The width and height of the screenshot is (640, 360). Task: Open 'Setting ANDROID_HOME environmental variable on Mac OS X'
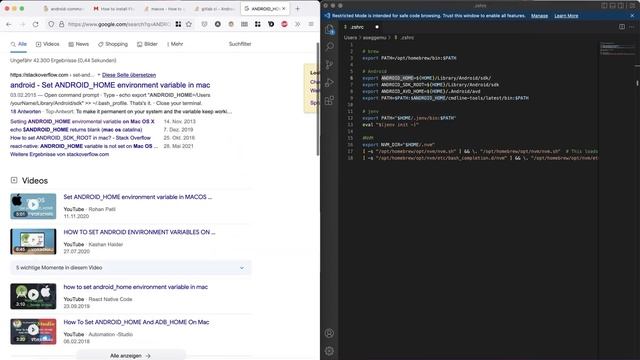[82, 122]
